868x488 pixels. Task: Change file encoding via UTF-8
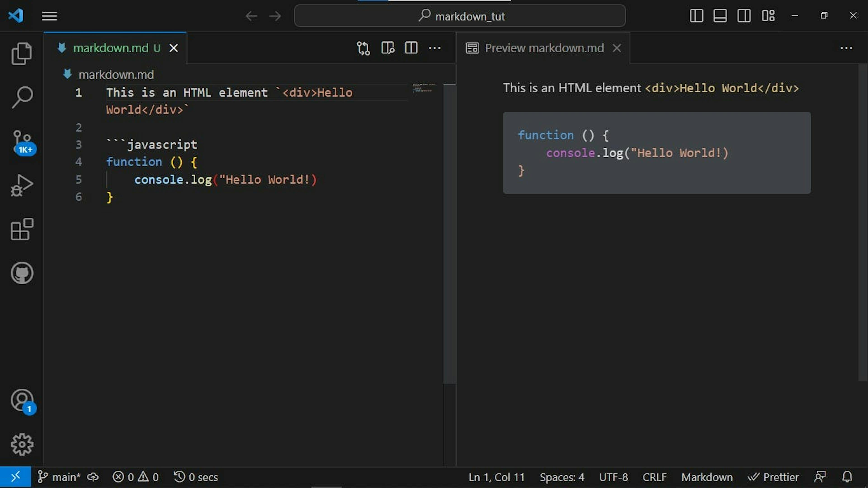pos(613,477)
